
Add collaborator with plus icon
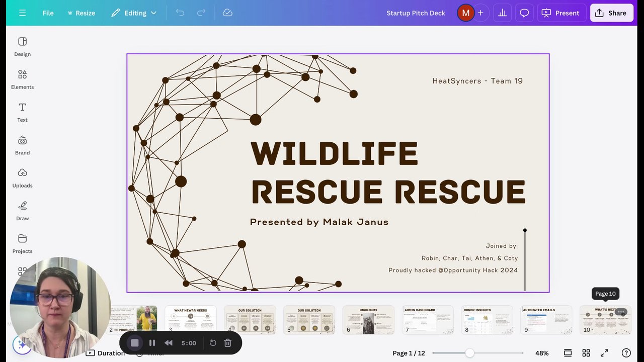pos(480,13)
